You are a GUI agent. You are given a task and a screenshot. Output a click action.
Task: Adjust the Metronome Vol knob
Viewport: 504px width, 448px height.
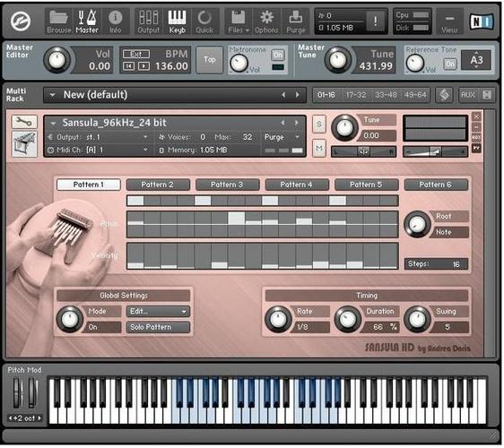(239, 63)
